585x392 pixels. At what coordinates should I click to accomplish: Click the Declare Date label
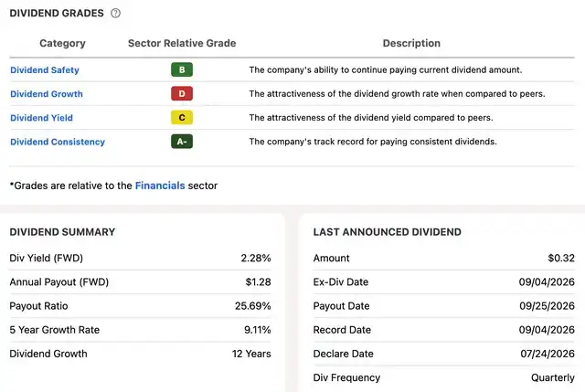tap(344, 354)
